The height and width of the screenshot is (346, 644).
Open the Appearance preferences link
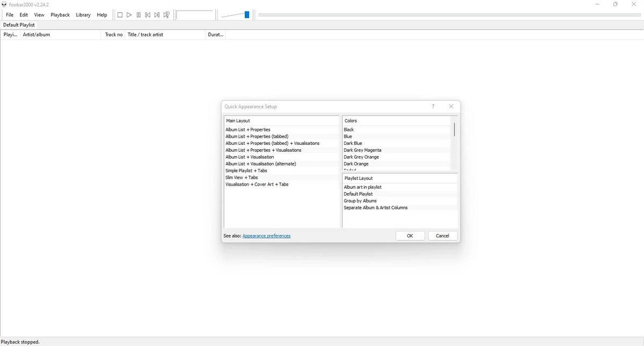pos(266,236)
